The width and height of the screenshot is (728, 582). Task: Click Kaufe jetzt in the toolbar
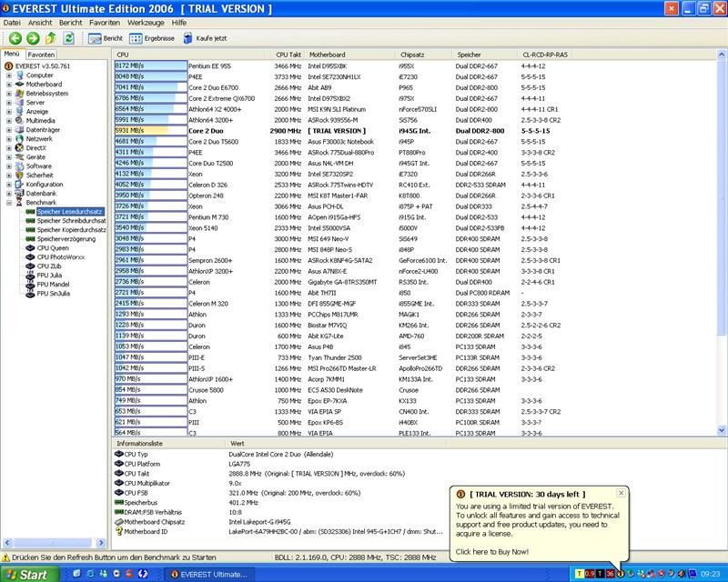(x=204, y=38)
